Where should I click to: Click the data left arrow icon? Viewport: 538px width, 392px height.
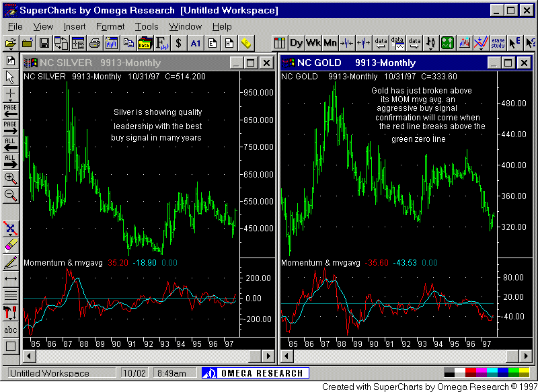381,43
